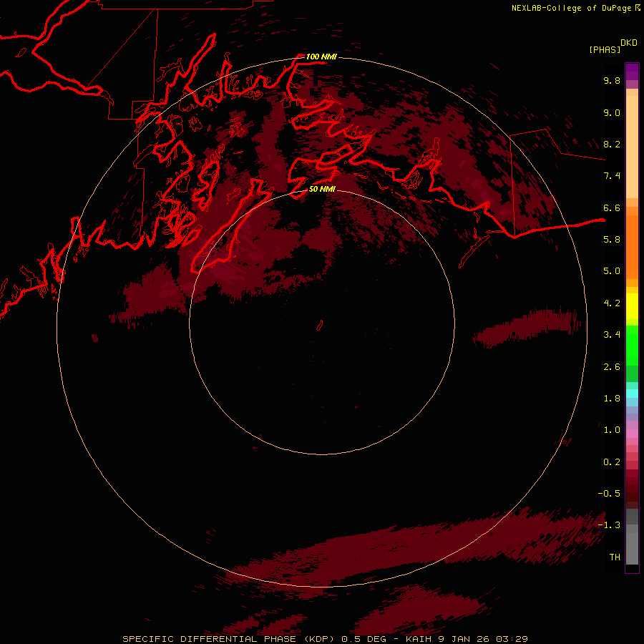Click the bright green segment of color bar
Screen dimensions: 644x644
(632, 346)
